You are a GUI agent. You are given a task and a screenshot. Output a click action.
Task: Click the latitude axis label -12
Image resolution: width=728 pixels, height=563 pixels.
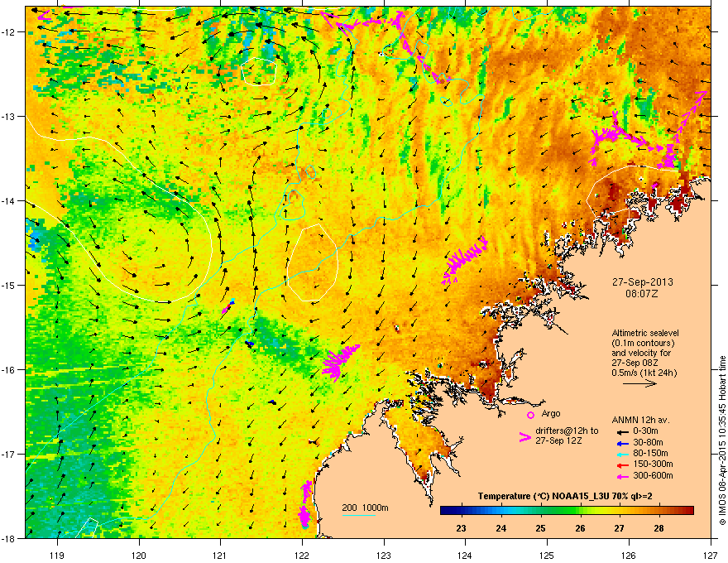click(x=9, y=31)
